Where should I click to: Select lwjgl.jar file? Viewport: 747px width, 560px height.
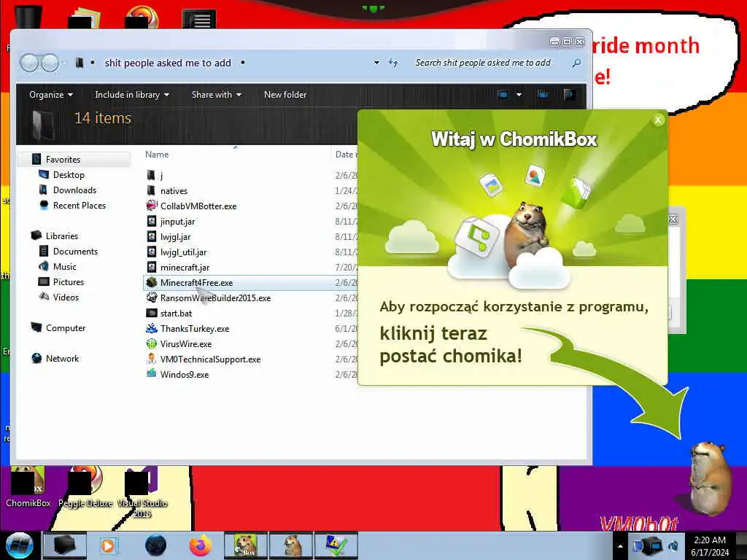pyautogui.click(x=175, y=237)
